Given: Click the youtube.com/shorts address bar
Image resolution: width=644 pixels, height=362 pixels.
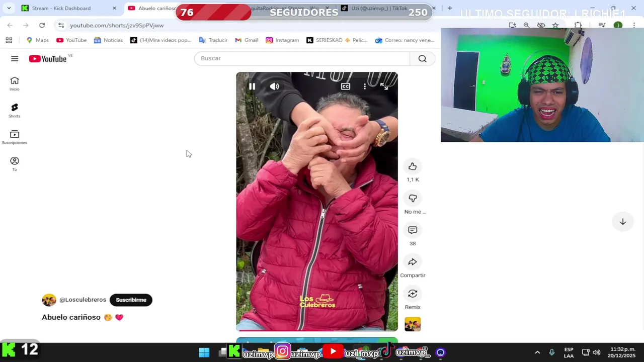Looking at the screenshot, I should pyautogui.click(x=117, y=25).
